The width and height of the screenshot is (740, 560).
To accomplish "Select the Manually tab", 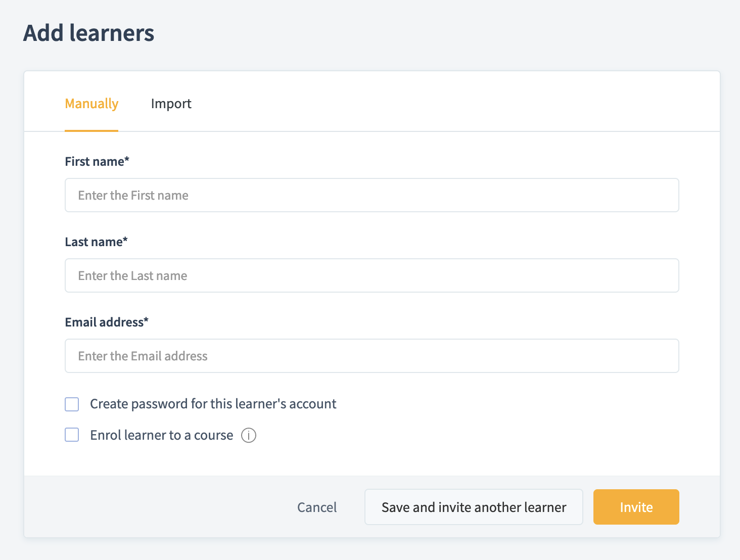I will pyautogui.click(x=91, y=104).
